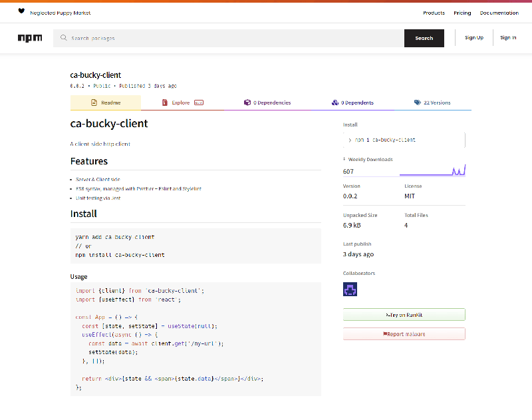This screenshot has width=532, height=420.
Task: Open the Products menu
Action: [434, 13]
